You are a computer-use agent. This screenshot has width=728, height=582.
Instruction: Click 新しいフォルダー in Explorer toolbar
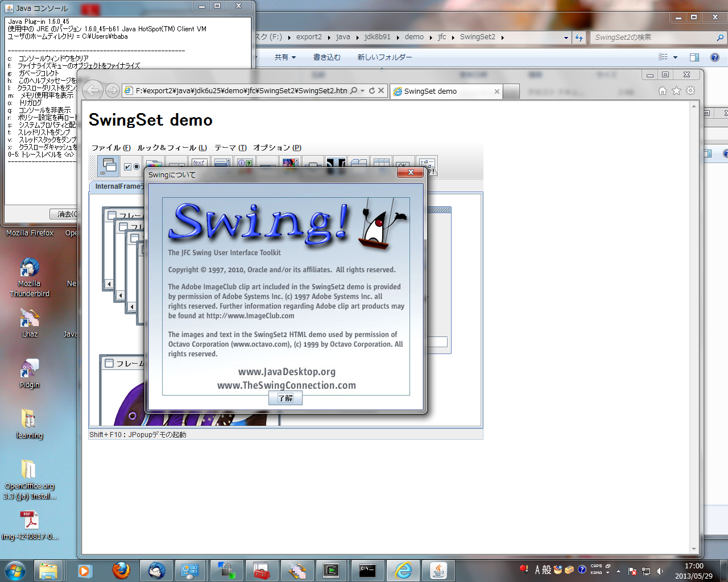tap(384, 57)
